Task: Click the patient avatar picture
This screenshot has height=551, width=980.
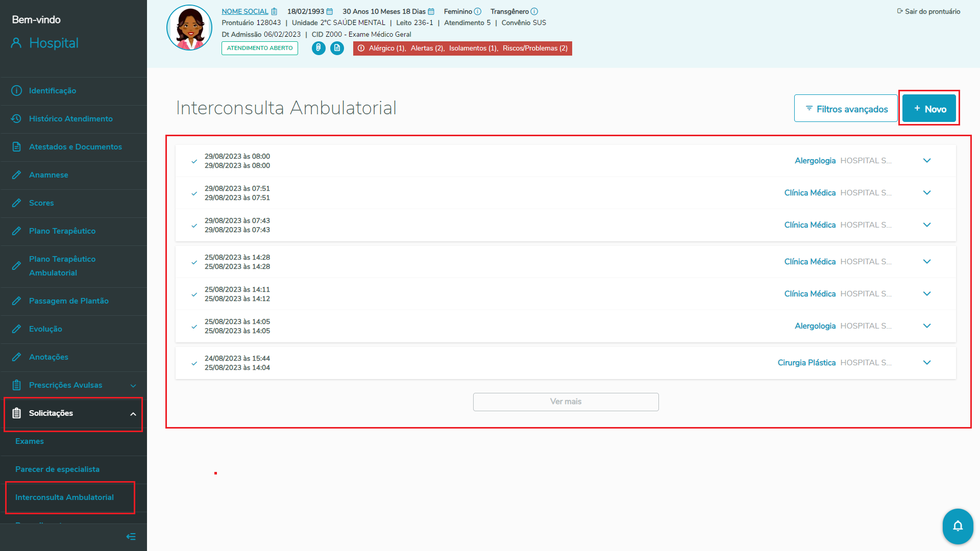Action: pos(189,28)
